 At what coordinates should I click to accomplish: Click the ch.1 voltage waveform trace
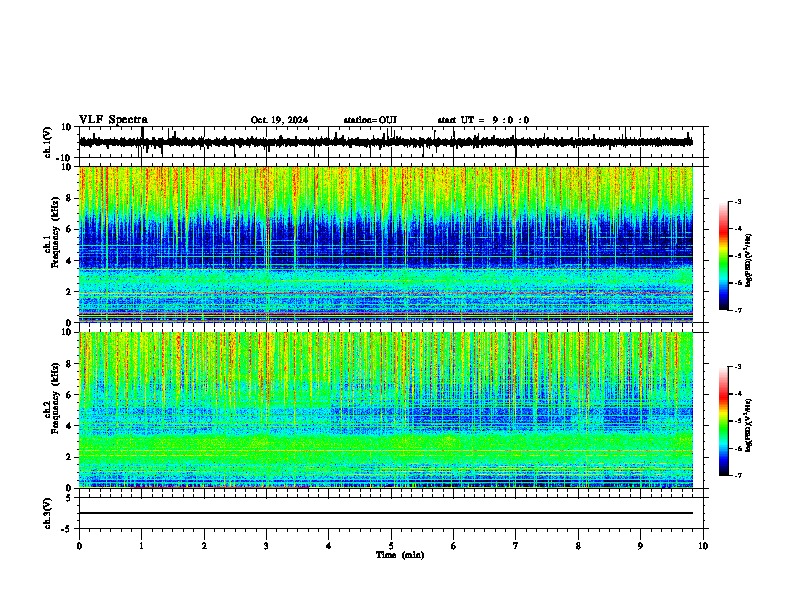[385, 142]
